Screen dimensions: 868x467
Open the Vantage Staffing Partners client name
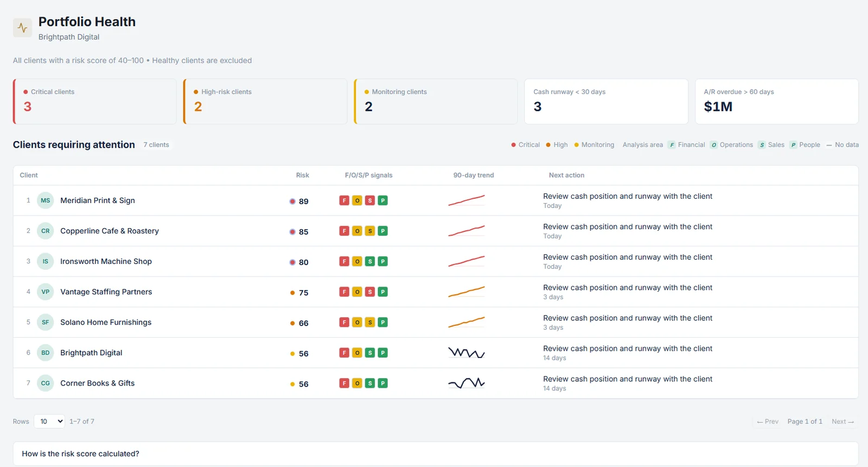click(106, 292)
